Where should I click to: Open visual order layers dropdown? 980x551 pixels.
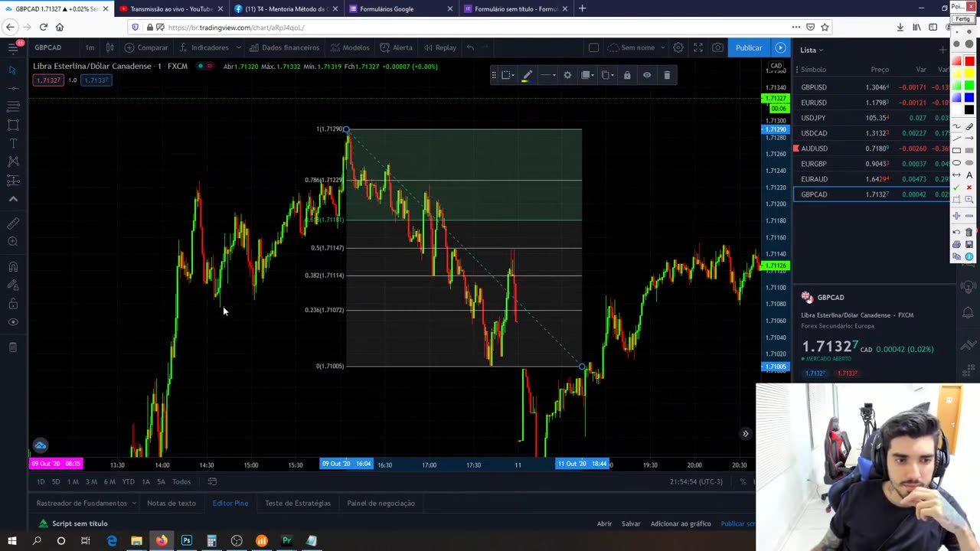point(587,75)
